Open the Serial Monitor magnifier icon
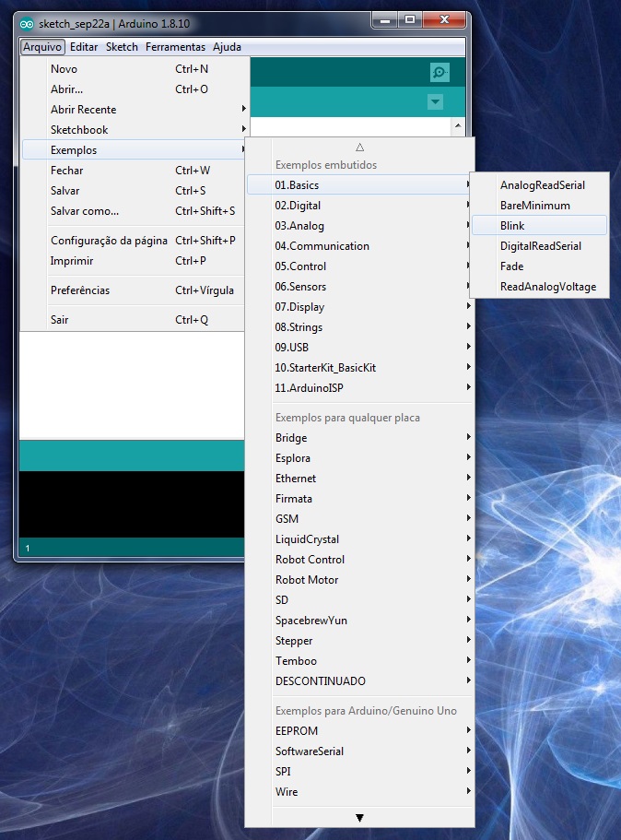The width and height of the screenshot is (621, 840). pyautogui.click(x=439, y=73)
